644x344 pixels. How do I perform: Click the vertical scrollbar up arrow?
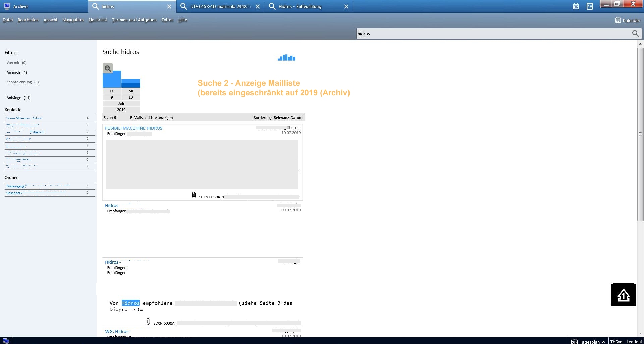640,44
